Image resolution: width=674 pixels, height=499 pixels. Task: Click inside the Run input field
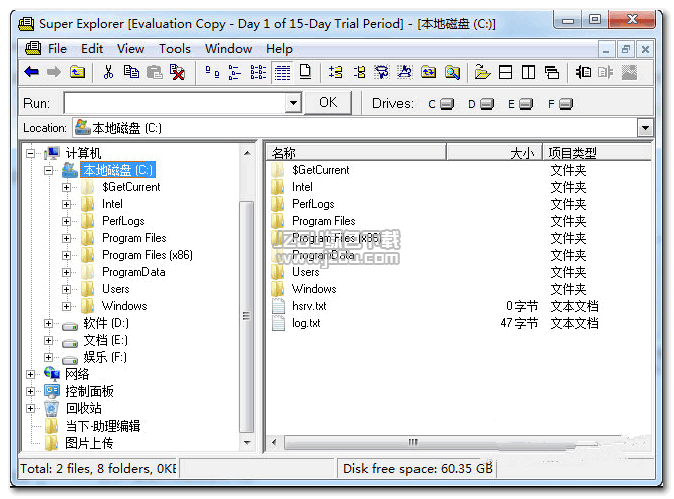tap(175, 103)
